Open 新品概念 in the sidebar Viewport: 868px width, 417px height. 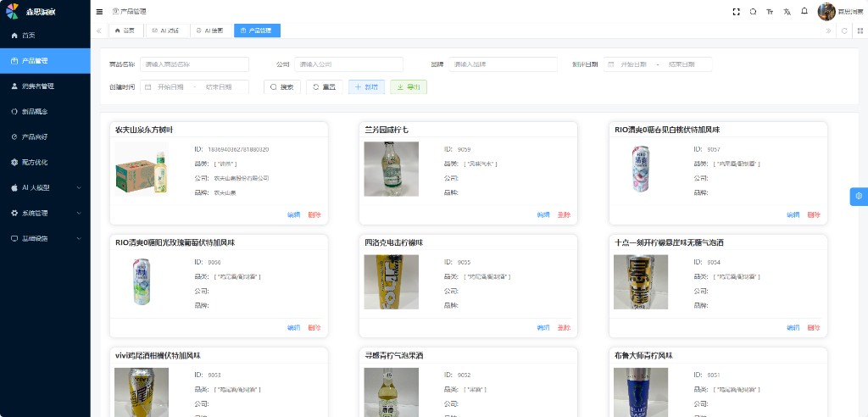click(45, 111)
